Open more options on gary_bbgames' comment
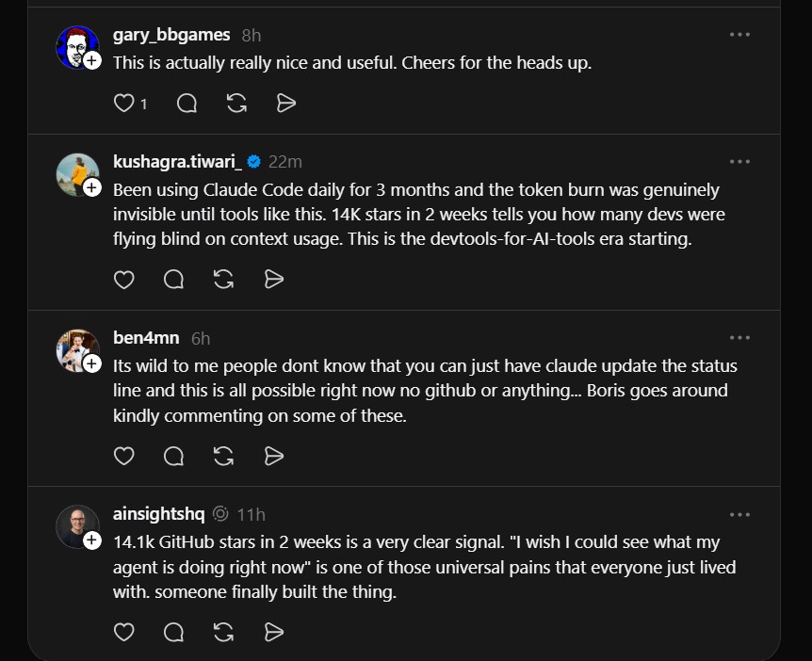Image resolution: width=812 pixels, height=661 pixels. coord(739,35)
